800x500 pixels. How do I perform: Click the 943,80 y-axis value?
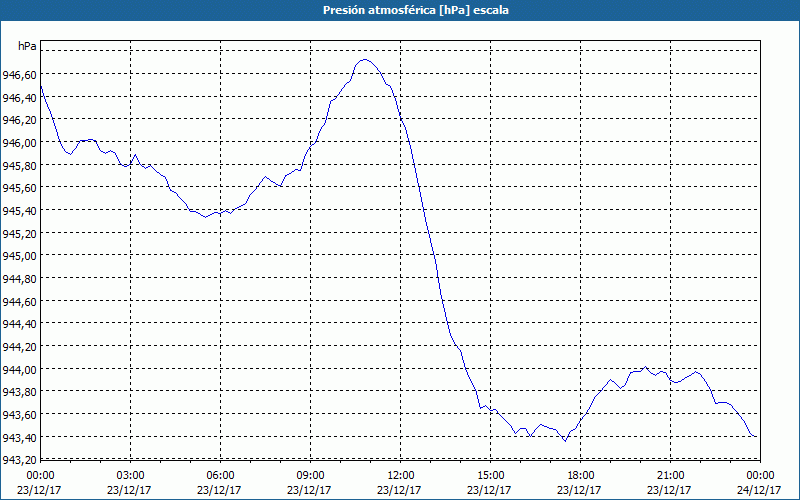click(19, 391)
